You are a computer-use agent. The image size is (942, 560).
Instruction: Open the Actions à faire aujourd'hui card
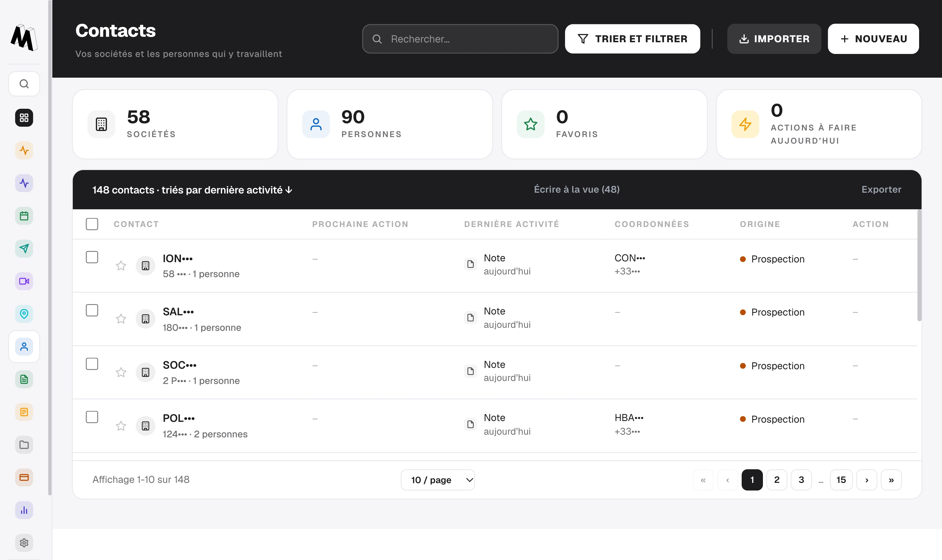[819, 124]
